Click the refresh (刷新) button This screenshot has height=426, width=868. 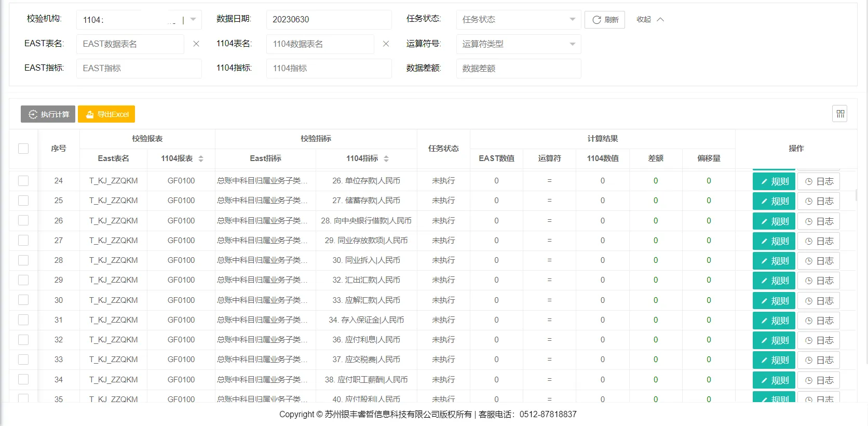[x=605, y=20]
